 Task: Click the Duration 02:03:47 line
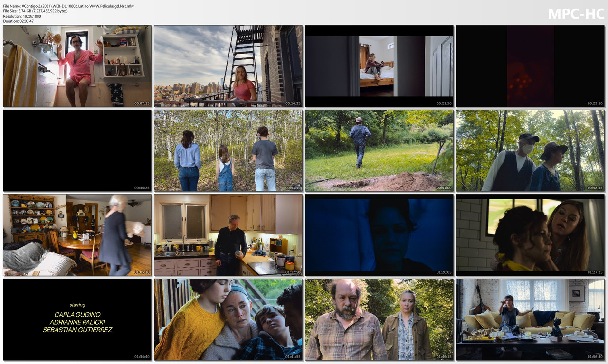click(x=19, y=21)
